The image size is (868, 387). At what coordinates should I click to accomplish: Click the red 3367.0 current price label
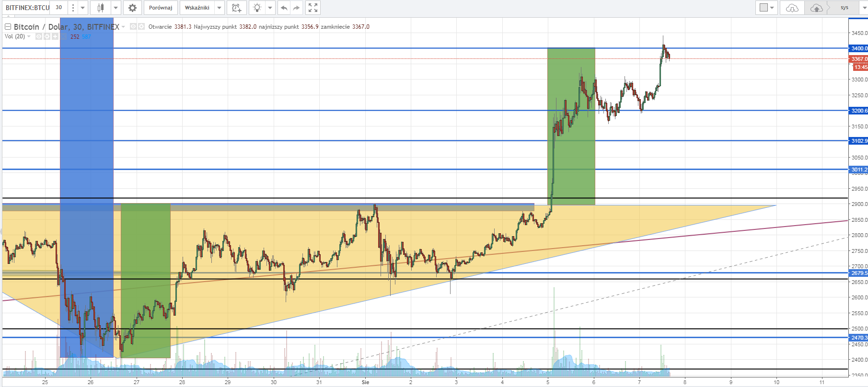858,59
